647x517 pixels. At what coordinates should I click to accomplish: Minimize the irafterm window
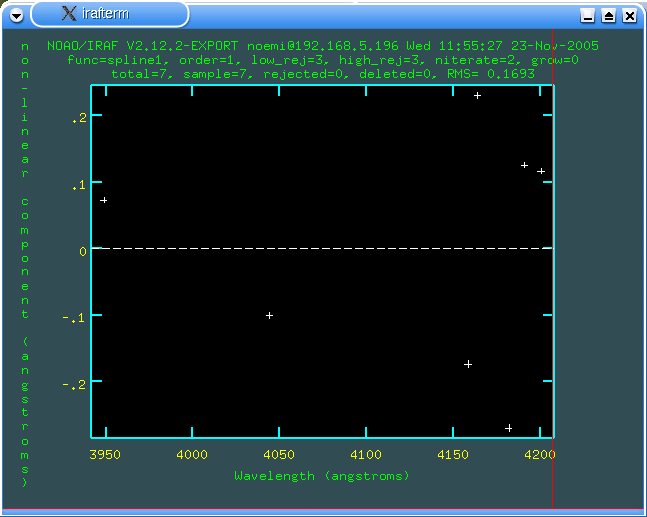[x=588, y=16]
